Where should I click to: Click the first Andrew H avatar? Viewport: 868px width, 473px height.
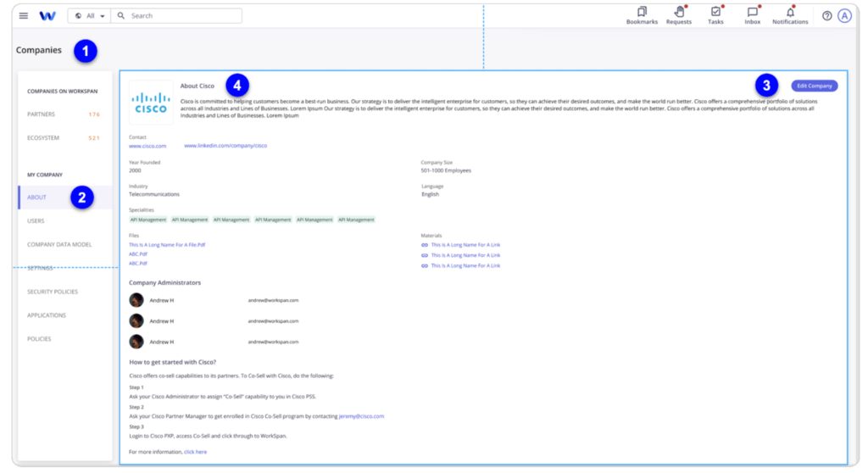coord(136,300)
